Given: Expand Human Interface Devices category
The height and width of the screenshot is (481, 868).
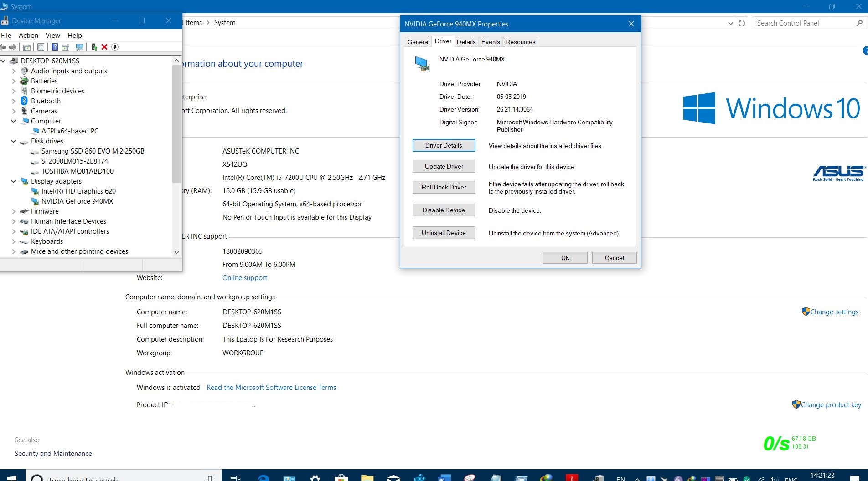Looking at the screenshot, I should tap(13, 221).
